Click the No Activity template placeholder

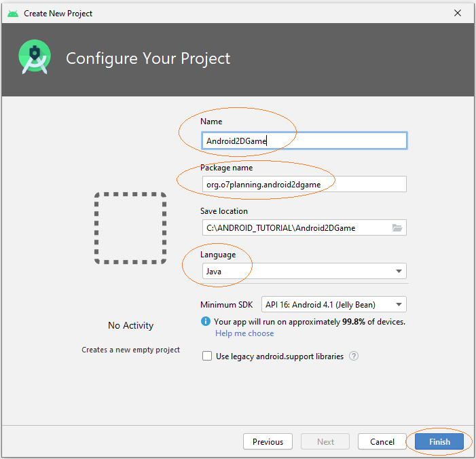click(x=130, y=228)
